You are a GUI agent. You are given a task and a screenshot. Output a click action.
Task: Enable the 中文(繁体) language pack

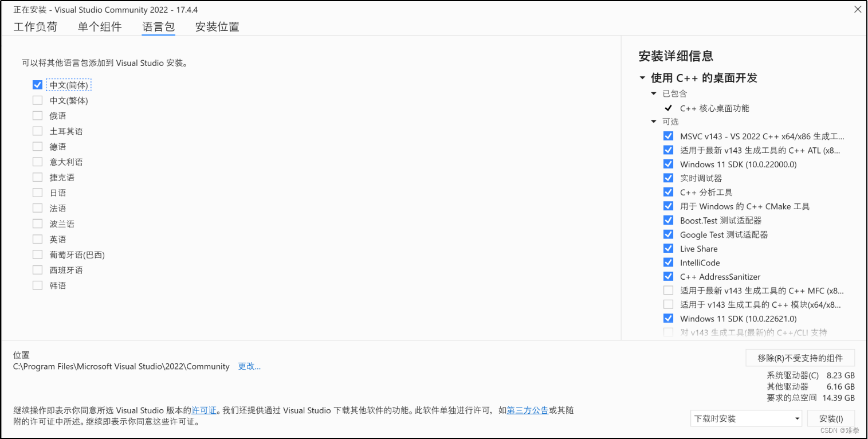click(x=38, y=100)
